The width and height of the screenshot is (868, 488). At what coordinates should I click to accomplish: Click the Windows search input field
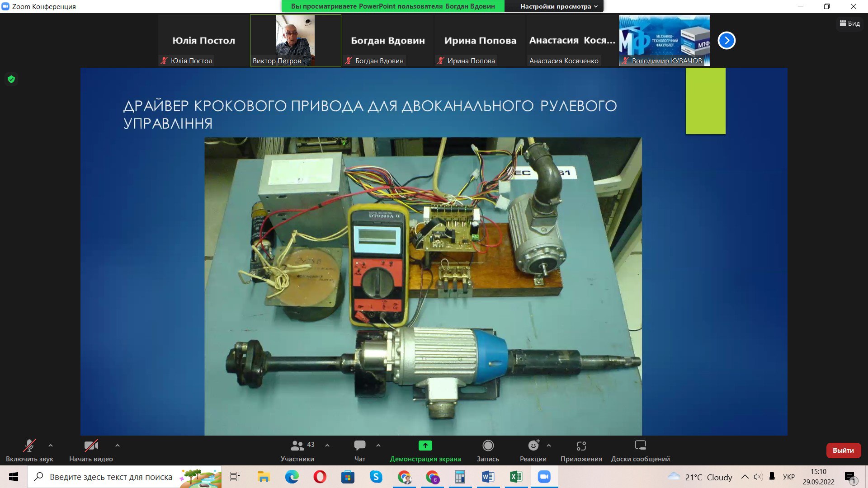point(111,477)
